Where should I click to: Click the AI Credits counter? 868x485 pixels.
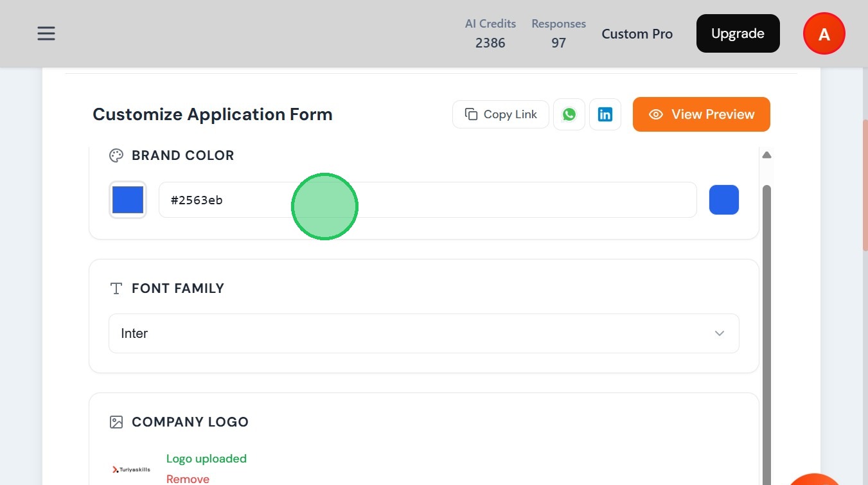(490, 33)
